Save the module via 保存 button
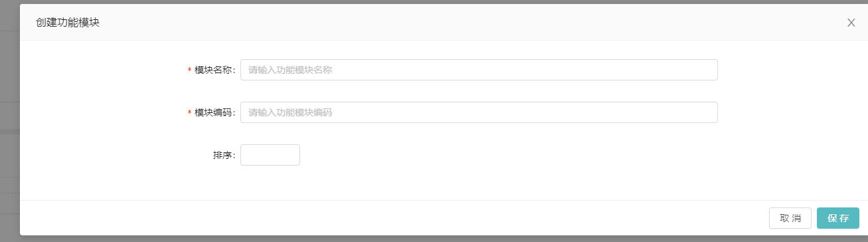 pos(838,218)
